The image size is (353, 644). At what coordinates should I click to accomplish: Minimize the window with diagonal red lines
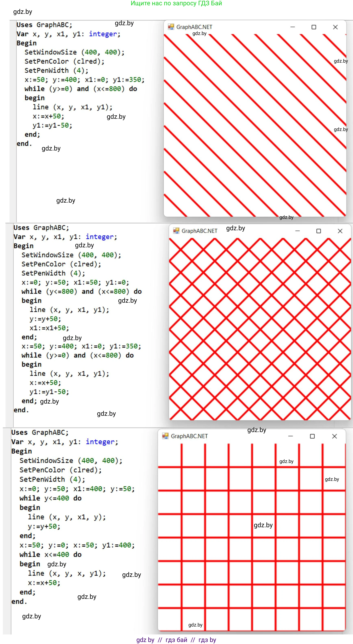pyautogui.click(x=293, y=27)
